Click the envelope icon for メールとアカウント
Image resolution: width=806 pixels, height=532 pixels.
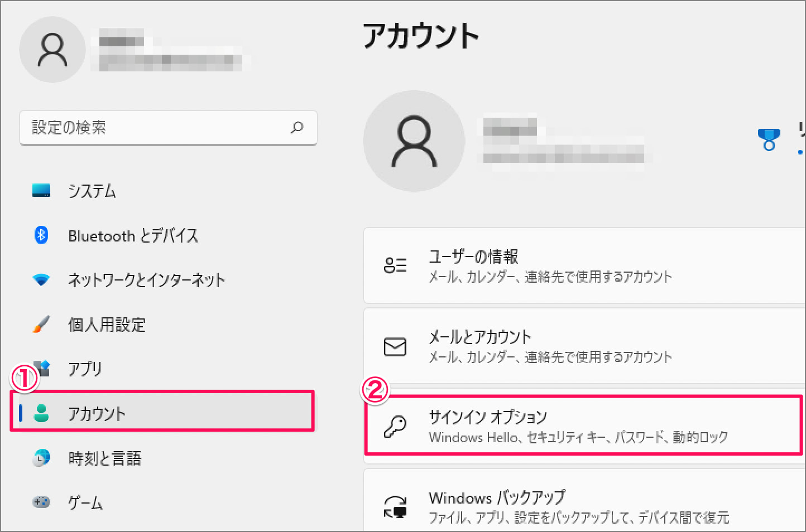click(396, 346)
